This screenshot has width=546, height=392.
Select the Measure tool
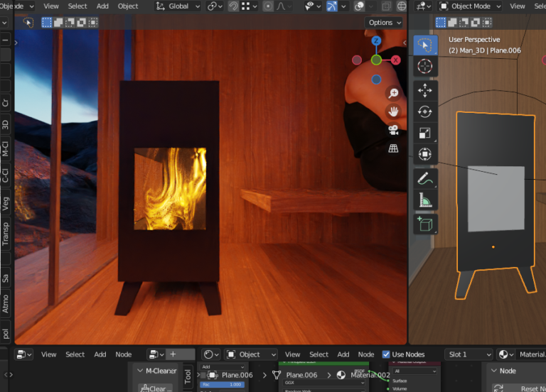[425, 200]
